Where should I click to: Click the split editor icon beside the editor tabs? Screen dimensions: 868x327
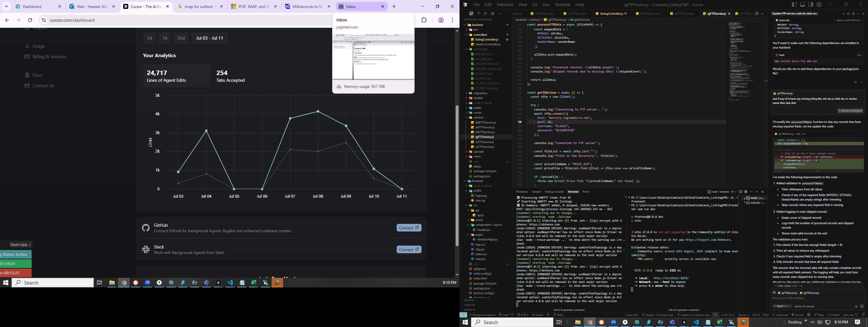[x=757, y=13]
